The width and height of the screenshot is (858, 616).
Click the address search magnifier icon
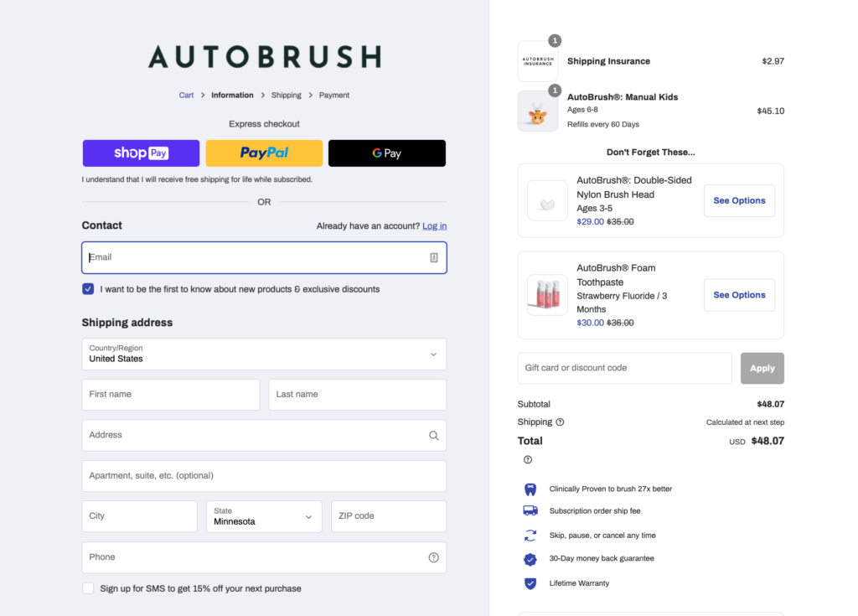(x=433, y=436)
